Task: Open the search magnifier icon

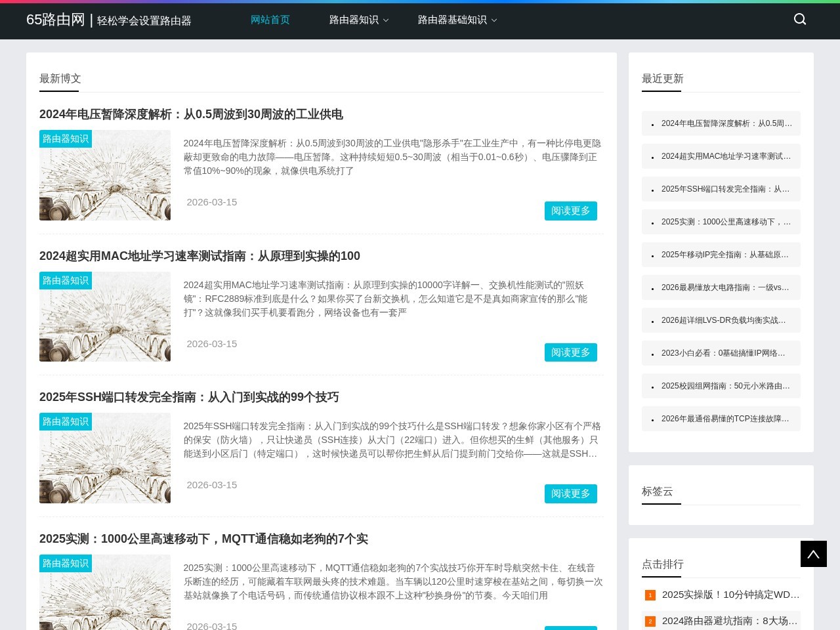Action: pos(799,19)
